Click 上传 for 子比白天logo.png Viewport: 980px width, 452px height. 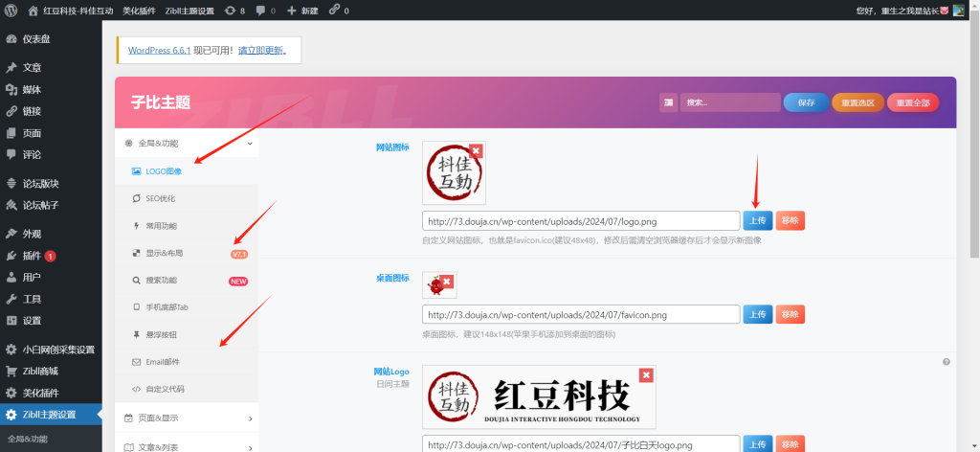click(758, 444)
